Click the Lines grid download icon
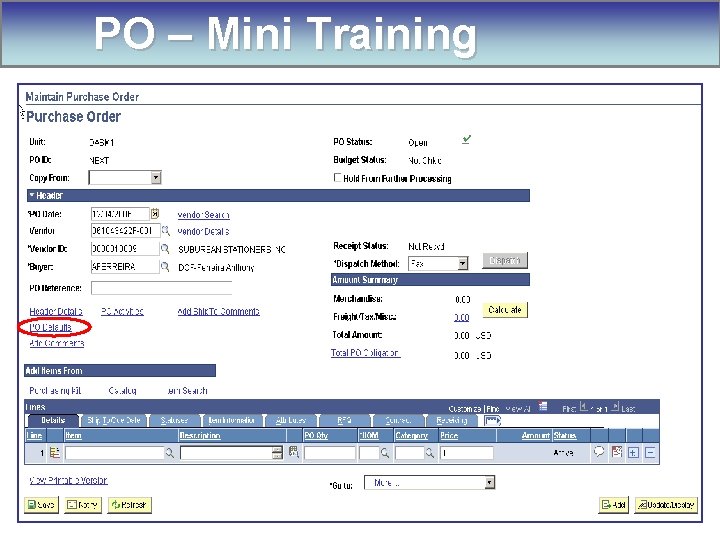The image size is (720, 540). pyautogui.click(x=543, y=406)
